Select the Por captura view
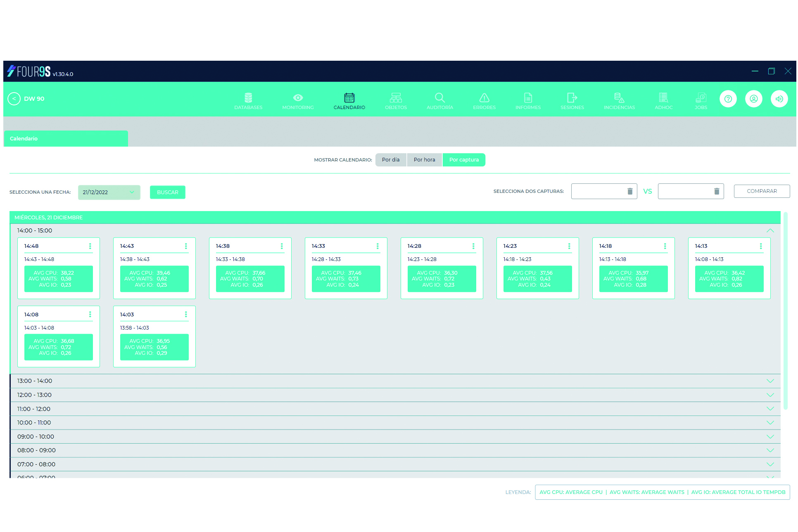Viewport: 798px width, 532px height. tap(464, 160)
